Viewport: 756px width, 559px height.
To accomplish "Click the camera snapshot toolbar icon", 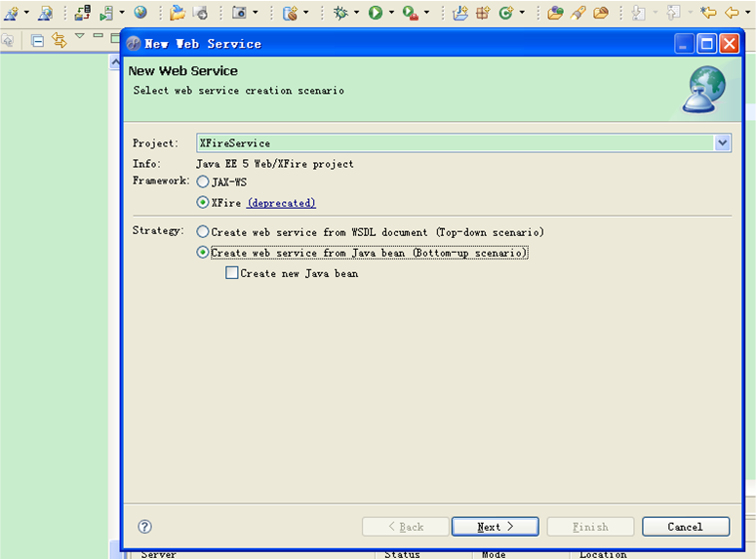I will pos(239,13).
